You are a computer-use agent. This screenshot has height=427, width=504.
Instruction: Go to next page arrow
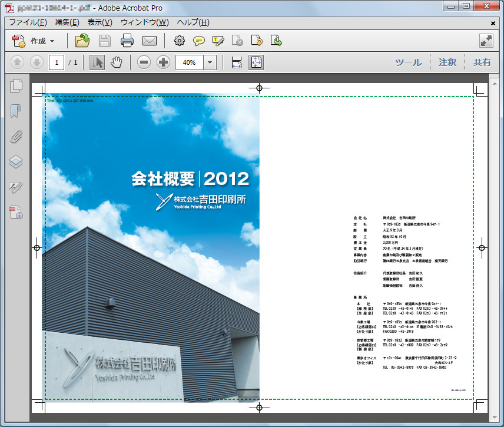coord(37,62)
